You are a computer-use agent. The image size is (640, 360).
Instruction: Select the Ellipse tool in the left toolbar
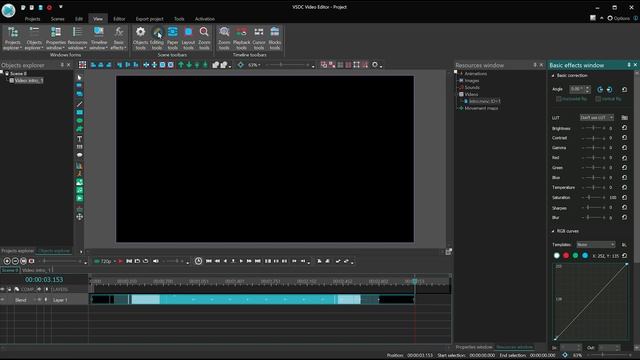coord(80,121)
